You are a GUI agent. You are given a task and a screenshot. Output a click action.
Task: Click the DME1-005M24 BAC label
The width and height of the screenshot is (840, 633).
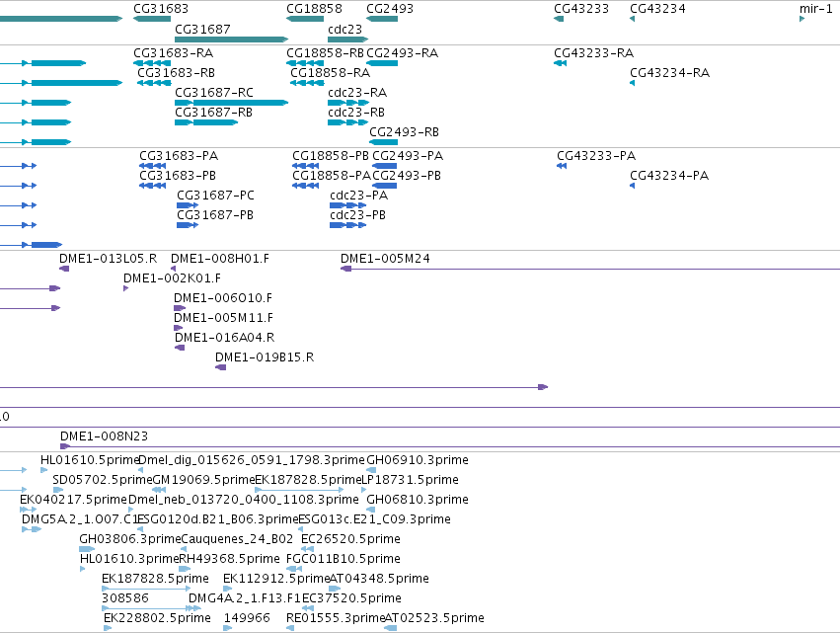coord(385,259)
